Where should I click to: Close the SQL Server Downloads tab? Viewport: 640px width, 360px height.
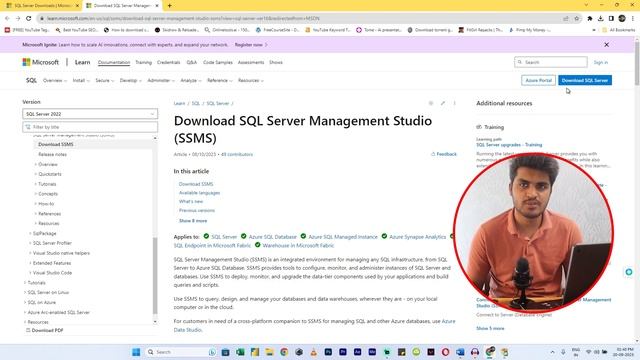77,6
